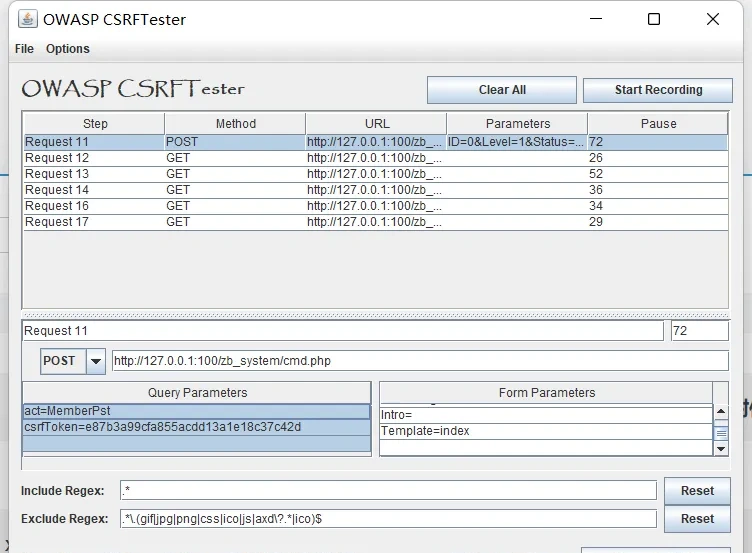Click the Exclude Regex input field
The height and width of the screenshot is (553, 752).
pyautogui.click(x=388, y=519)
